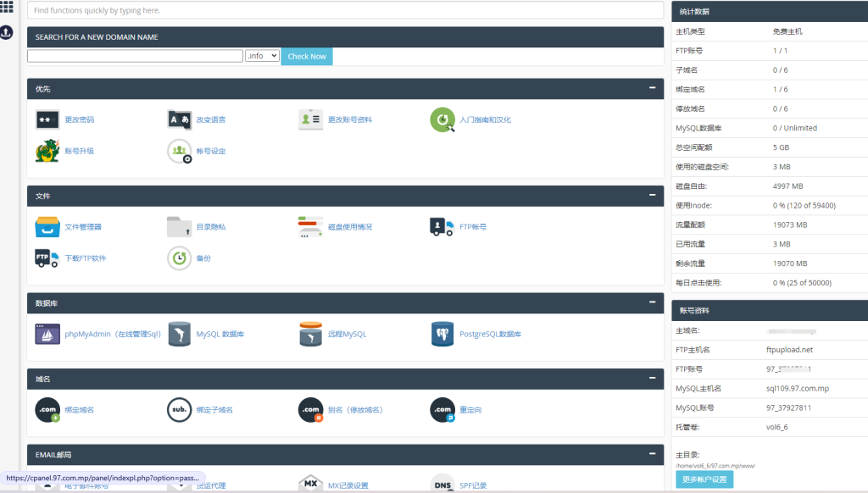The width and height of the screenshot is (868, 493).
Task: Click the Find functions search field
Action: (345, 10)
